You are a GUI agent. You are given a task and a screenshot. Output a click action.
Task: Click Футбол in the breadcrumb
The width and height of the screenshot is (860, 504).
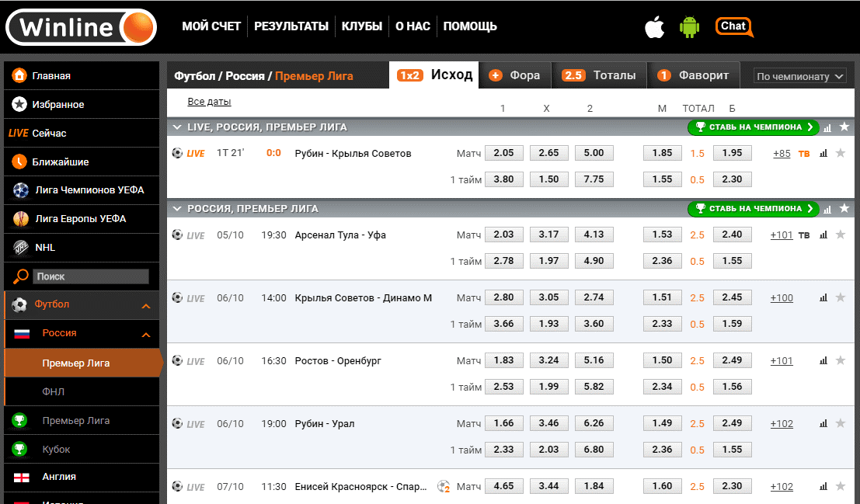click(195, 76)
